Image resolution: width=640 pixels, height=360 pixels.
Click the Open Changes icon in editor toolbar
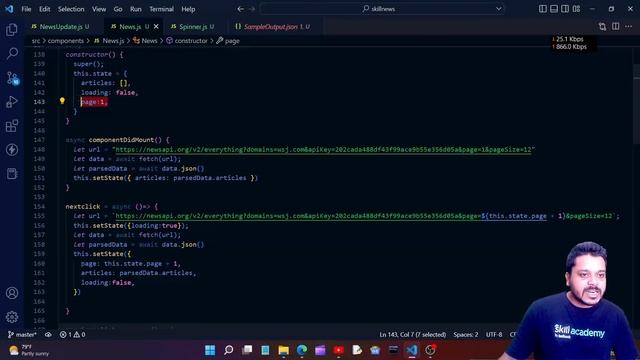[x=602, y=27]
